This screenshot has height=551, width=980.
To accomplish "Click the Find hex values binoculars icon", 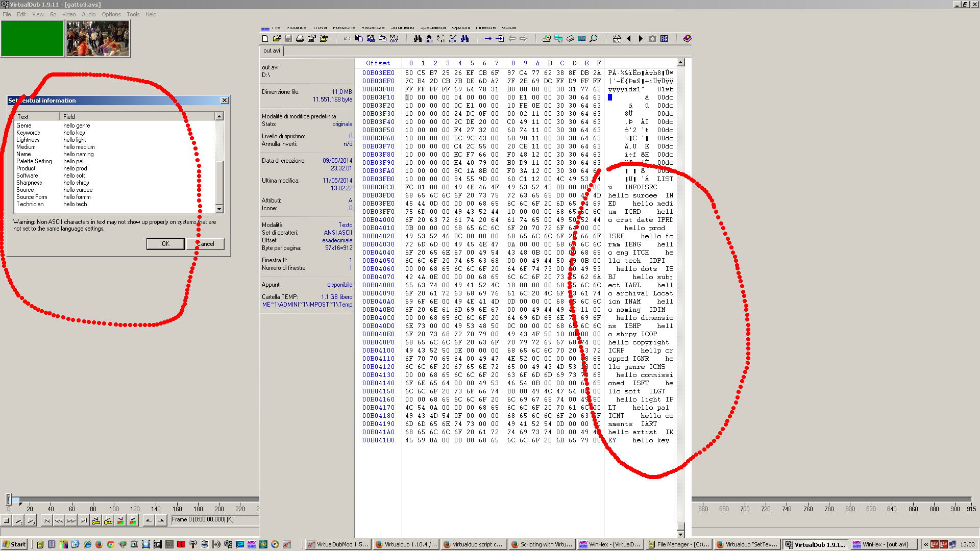I will [429, 38].
